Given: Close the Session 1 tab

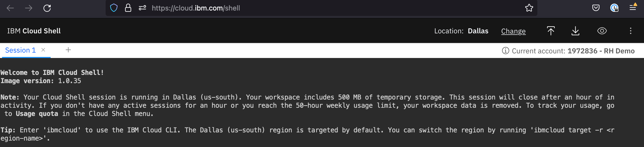Looking at the screenshot, I should pyautogui.click(x=43, y=50).
